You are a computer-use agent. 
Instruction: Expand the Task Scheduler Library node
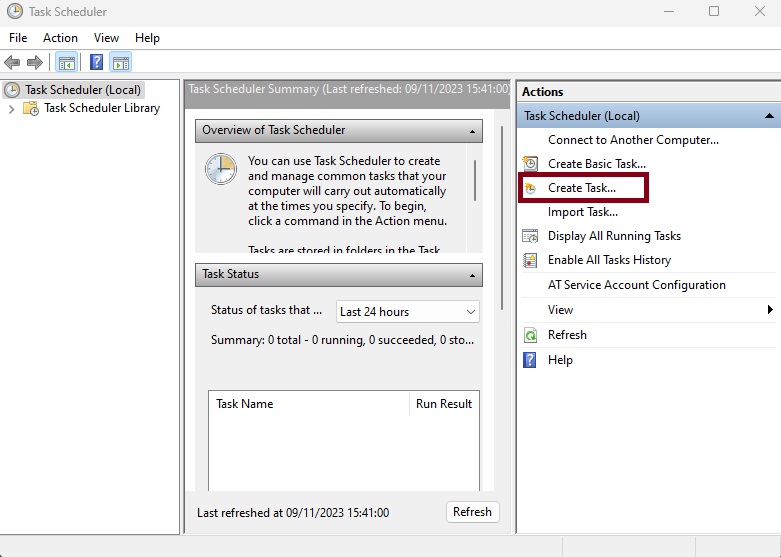coord(12,109)
